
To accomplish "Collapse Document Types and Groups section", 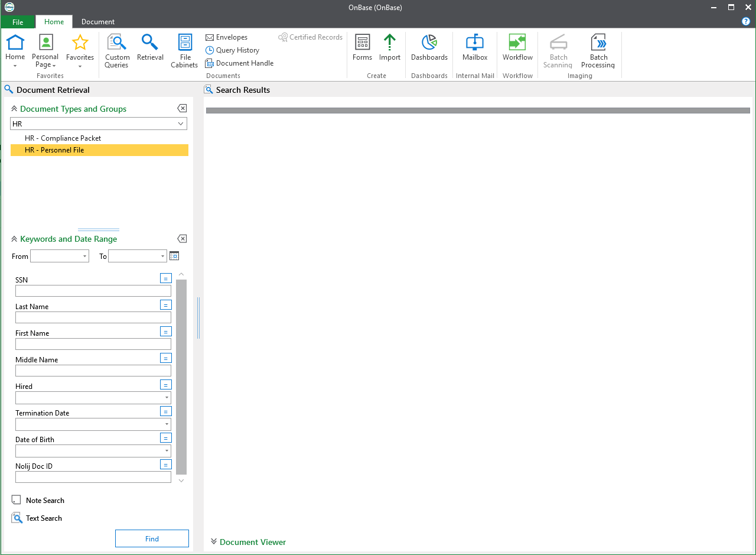I will 14,109.
